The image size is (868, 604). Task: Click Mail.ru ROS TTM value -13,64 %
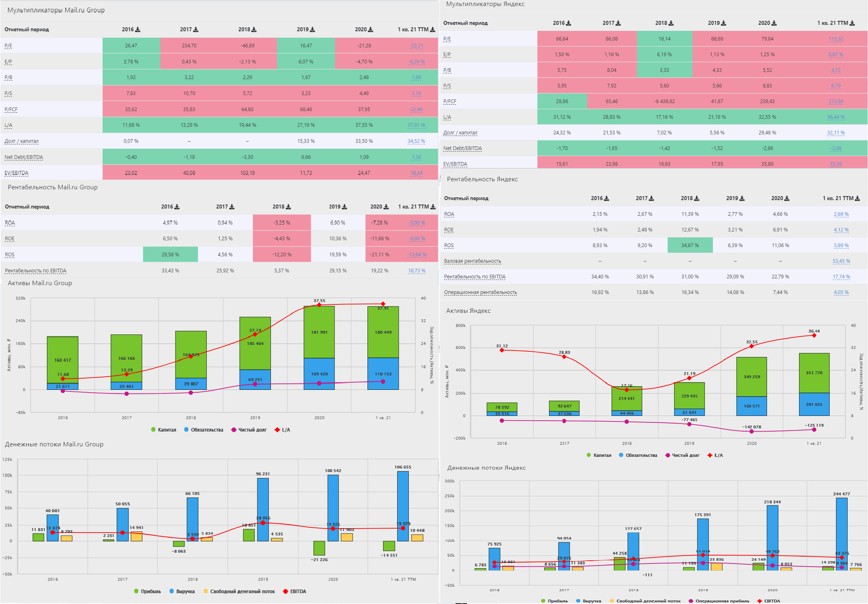pyautogui.click(x=417, y=255)
